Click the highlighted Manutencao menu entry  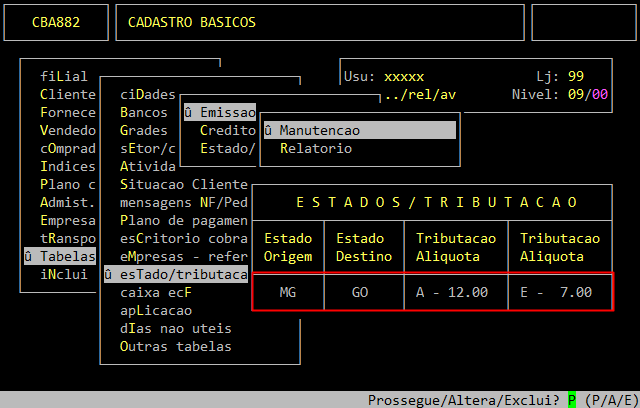[x=358, y=130]
